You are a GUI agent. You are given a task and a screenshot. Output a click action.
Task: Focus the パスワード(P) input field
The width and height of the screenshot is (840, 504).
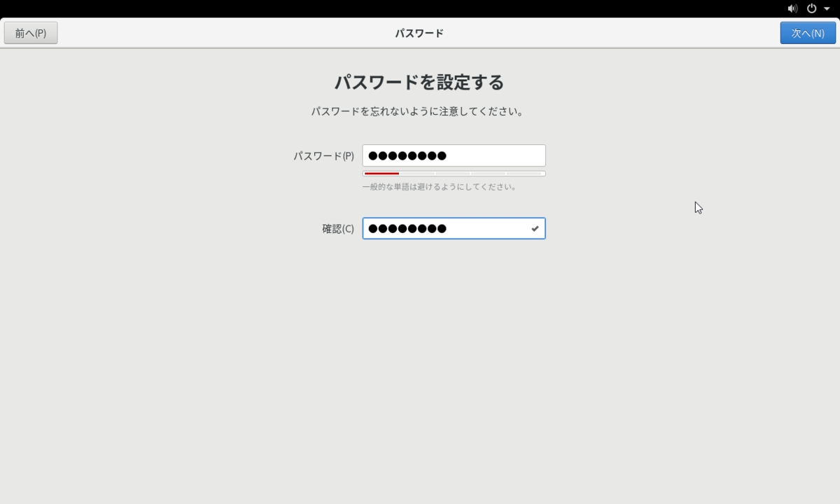454,155
